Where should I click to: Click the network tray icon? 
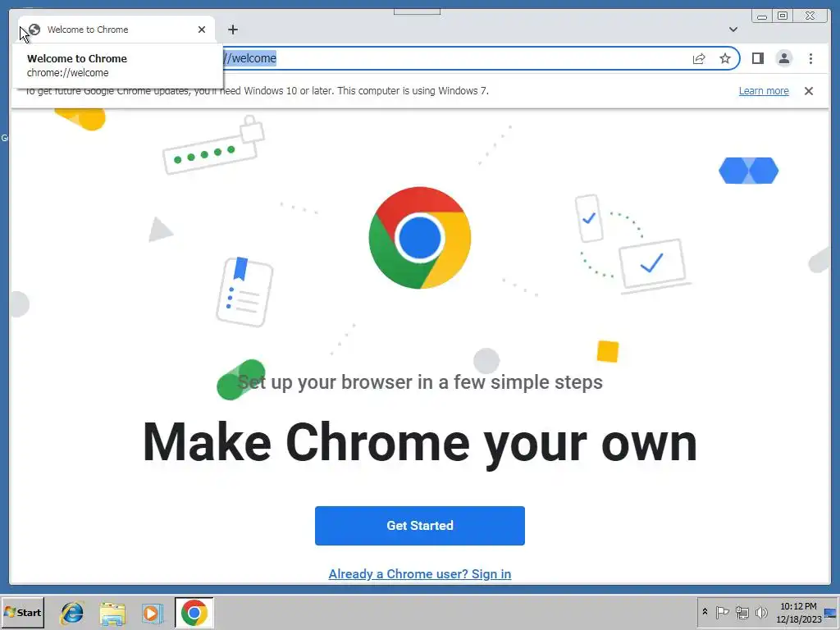742,612
